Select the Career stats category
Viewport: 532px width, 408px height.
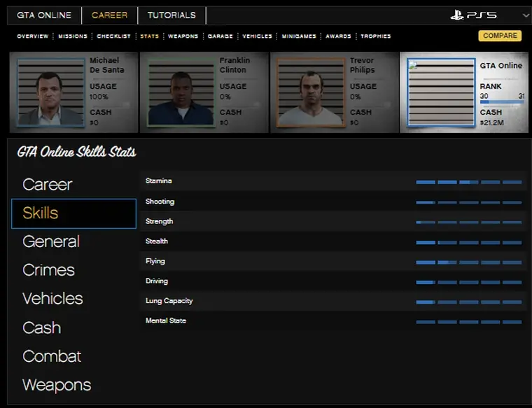click(x=48, y=185)
